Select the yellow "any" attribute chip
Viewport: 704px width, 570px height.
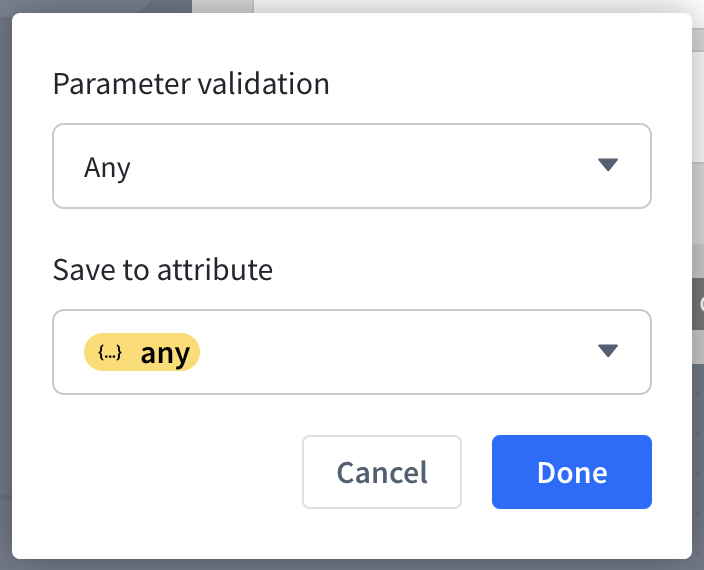pos(142,352)
